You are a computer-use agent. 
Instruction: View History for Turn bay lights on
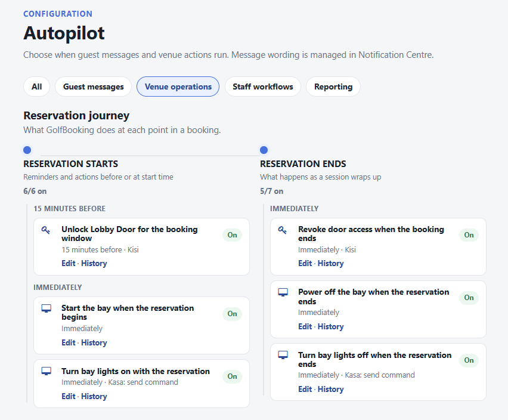pyautogui.click(x=94, y=396)
